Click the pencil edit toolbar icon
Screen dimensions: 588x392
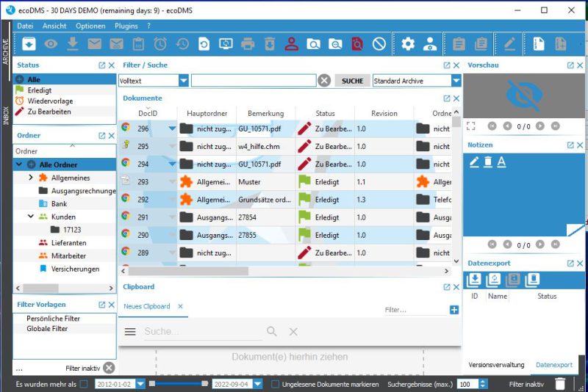[x=509, y=44]
